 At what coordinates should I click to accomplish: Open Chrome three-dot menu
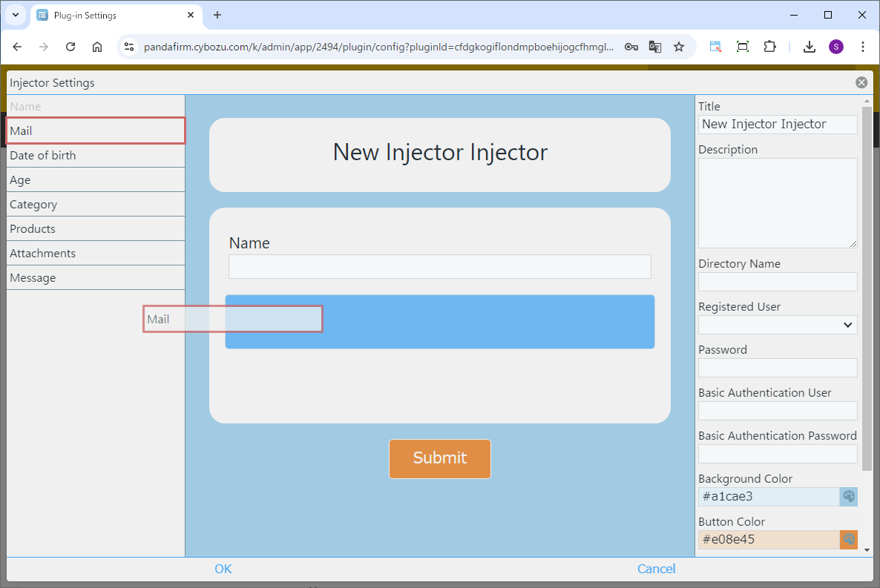[x=862, y=47]
